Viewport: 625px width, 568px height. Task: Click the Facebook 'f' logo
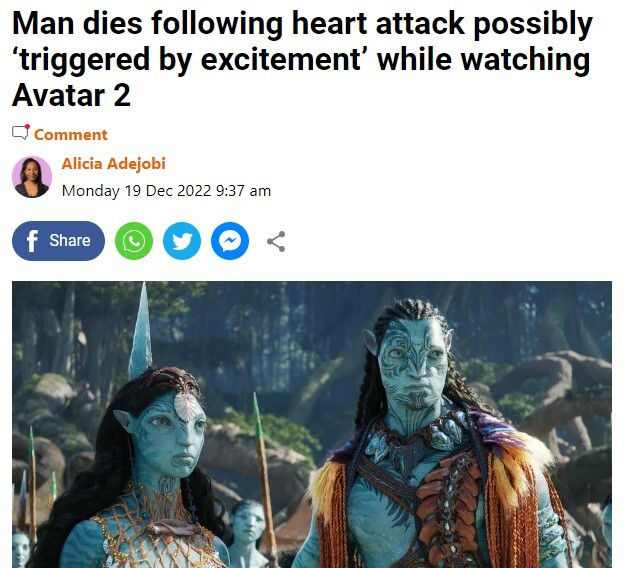[x=32, y=241]
